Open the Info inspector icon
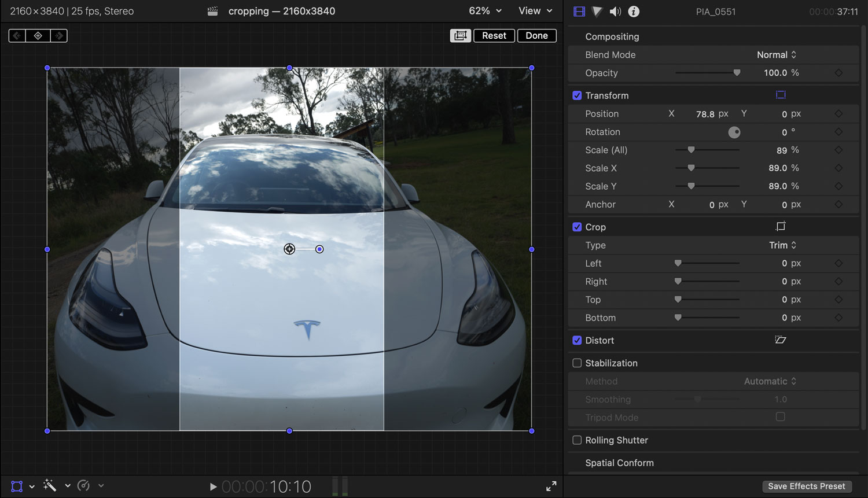Viewport: 868px width, 498px height. (x=634, y=12)
